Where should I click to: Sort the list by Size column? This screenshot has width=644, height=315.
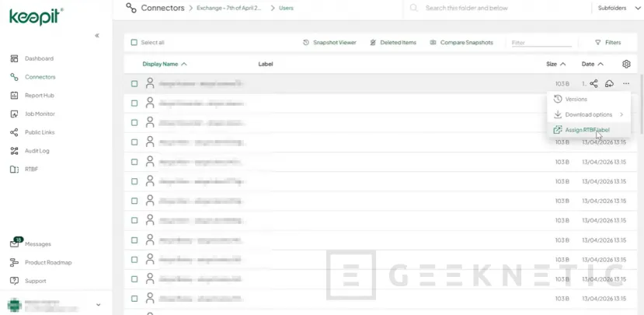pyautogui.click(x=555, y=64)
